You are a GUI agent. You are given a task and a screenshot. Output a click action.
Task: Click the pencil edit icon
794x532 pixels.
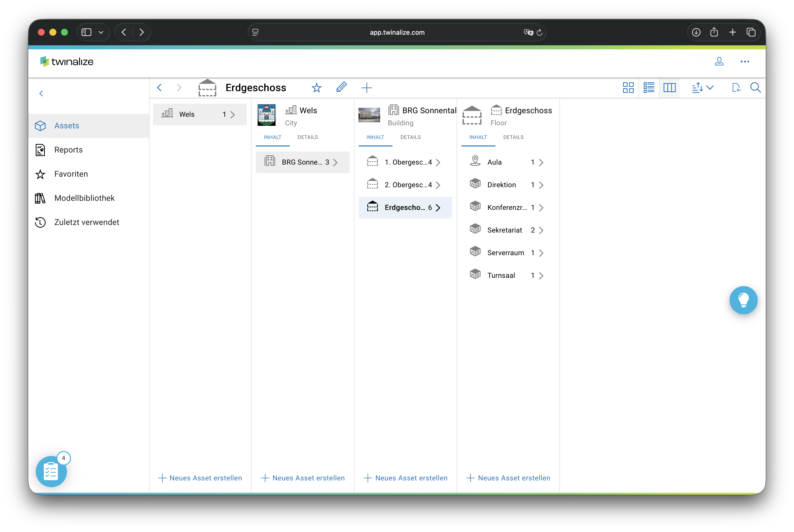pos(341,88)
